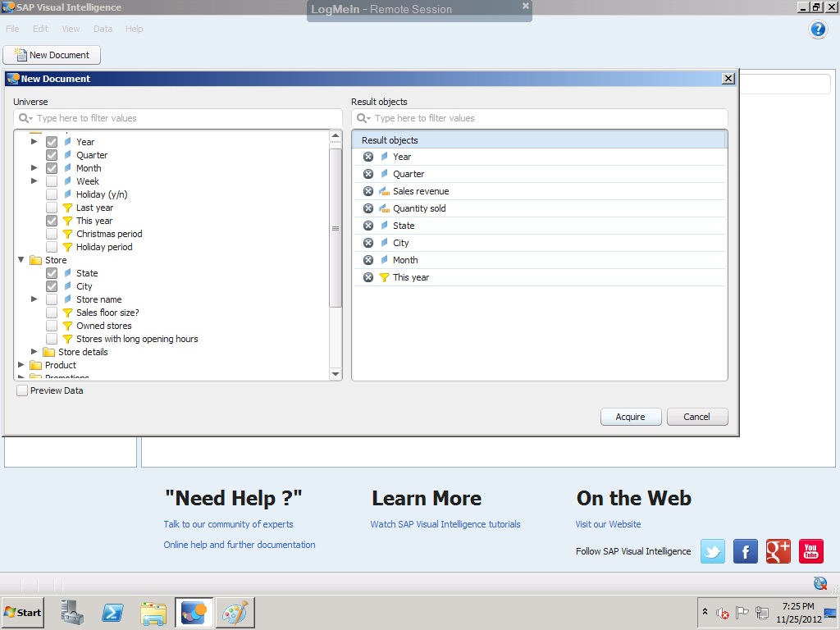Focus the Universe filter input field

coord(178,118)
